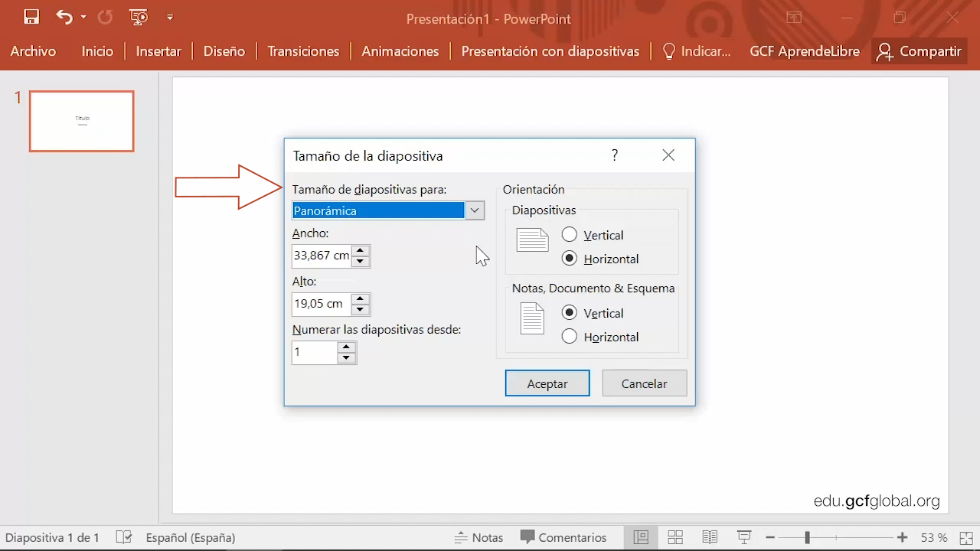The height and width of the screenshot is (551, 980).
Task: Switch to Normal view icon
Action: [641, 537]
